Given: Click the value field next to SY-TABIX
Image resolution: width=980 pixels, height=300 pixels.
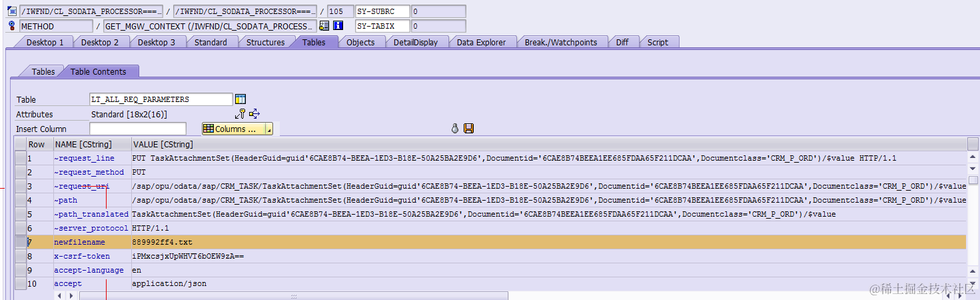Looking at the screenshot, I should tap(438, 26).
